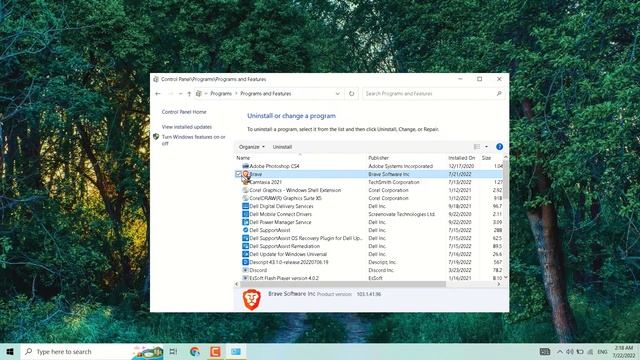
Task: Click the scroll right arrow below the list
Action: tap(499, 284)
